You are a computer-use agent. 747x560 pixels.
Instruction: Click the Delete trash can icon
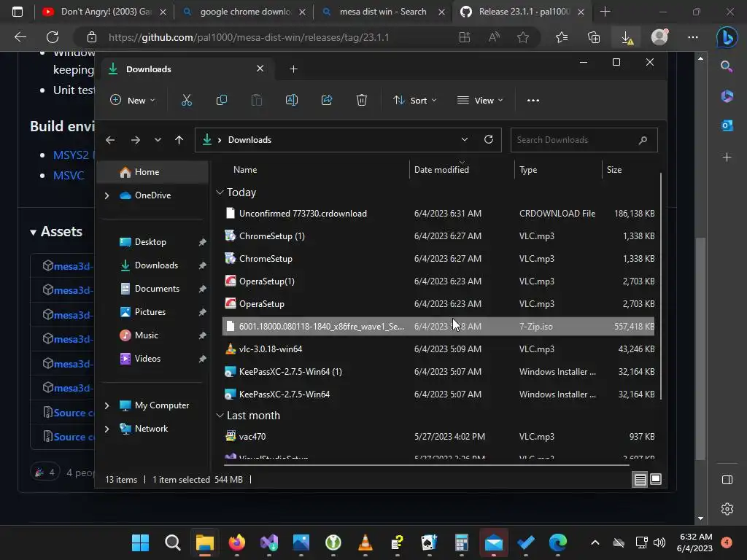pos(362,100)
